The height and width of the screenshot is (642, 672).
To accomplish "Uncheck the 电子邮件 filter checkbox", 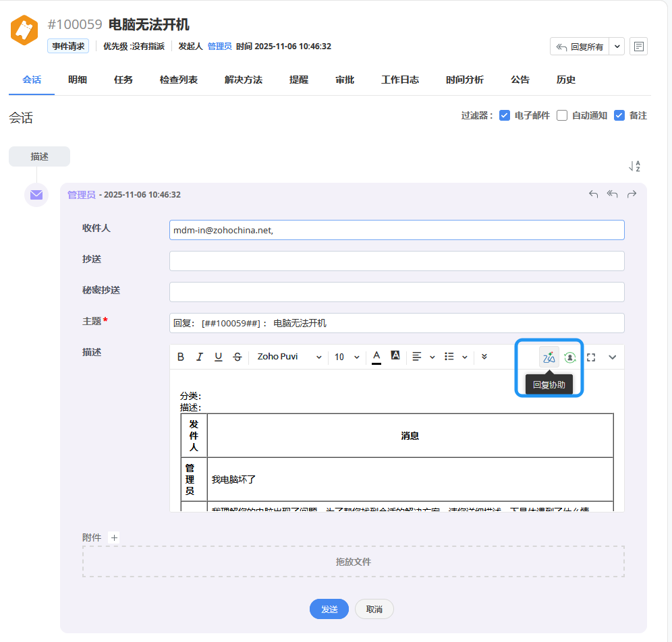I will click(504, 115).
